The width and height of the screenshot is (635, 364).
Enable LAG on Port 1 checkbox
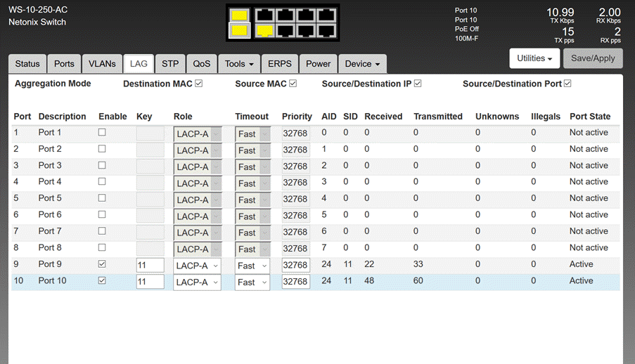(103, 133)
